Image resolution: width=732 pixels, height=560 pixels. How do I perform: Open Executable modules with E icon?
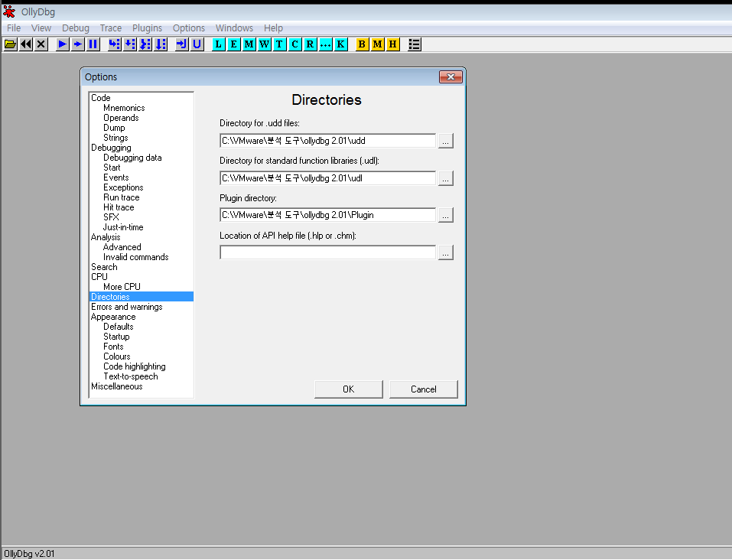(233, 44)
